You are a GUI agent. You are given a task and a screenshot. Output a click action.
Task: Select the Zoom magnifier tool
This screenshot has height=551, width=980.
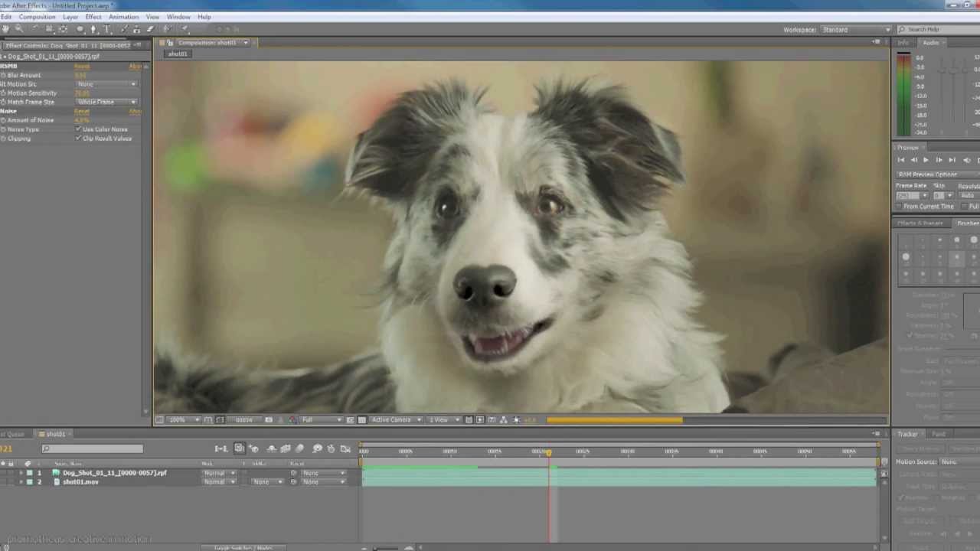pos(19,28)
